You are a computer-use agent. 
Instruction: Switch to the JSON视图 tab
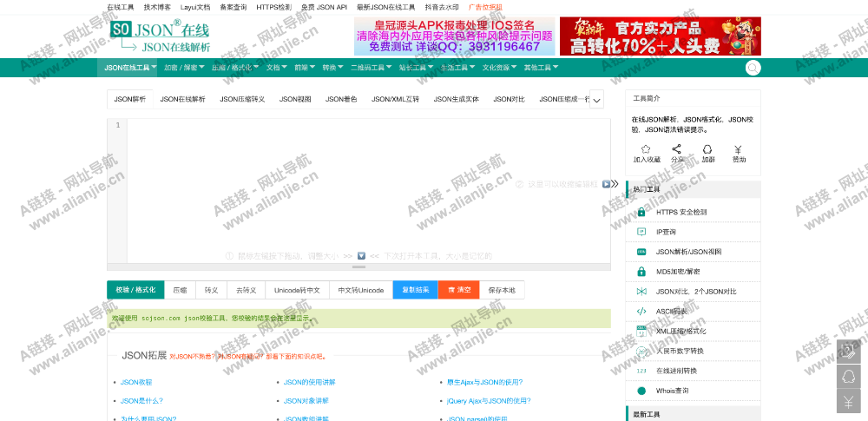(295, 100)
